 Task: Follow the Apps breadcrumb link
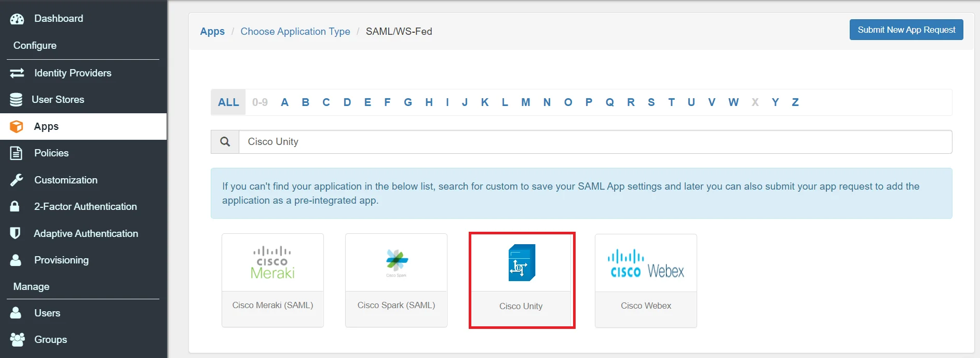tap(212, 32)
